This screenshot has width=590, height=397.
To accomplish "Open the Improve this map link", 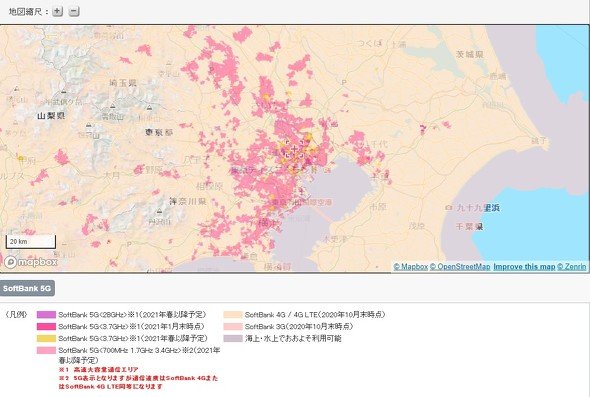I will click(x=524, y=267).
